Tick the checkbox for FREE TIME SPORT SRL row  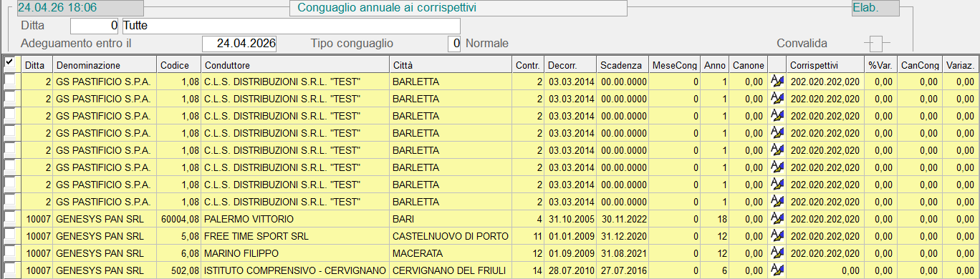coord(10,235)
